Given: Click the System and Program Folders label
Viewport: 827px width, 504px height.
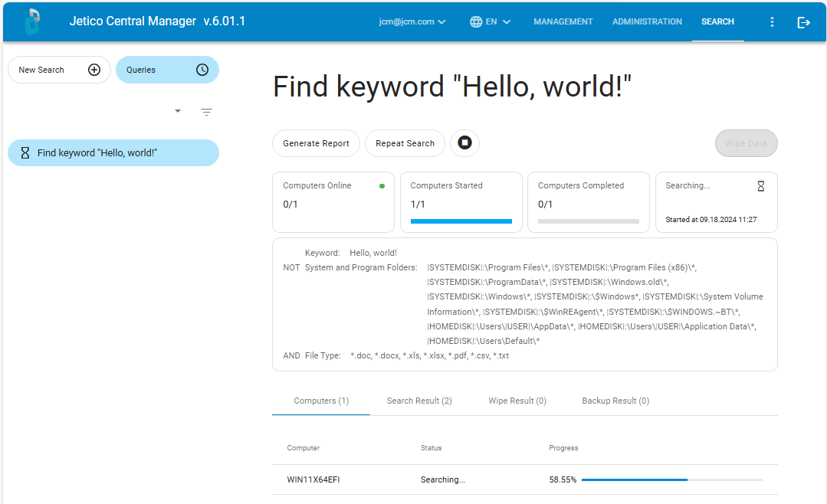Looking at the screenshot, I should coord(361,268).
